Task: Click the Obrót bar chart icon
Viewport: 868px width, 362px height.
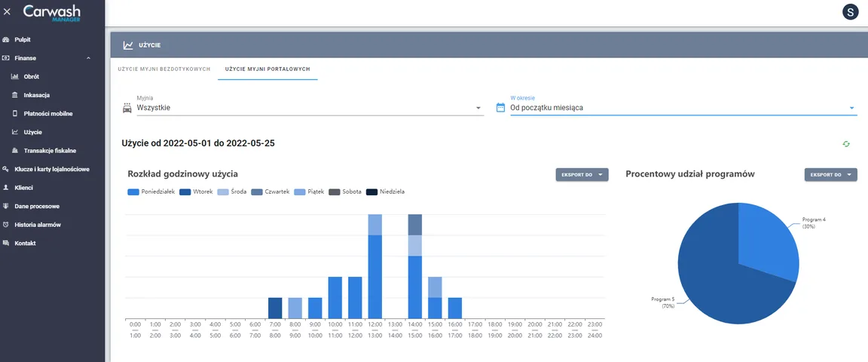Action: pos(15,76)
